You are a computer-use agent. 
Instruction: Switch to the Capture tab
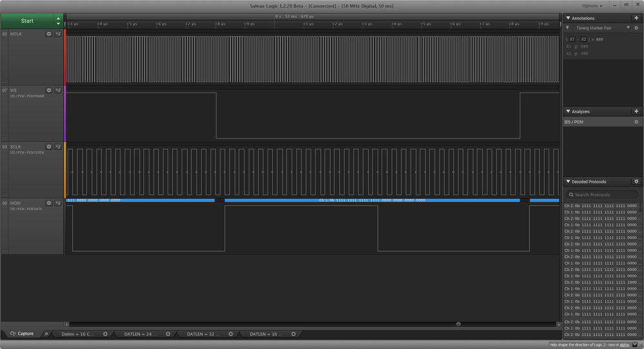click(22, 334)
